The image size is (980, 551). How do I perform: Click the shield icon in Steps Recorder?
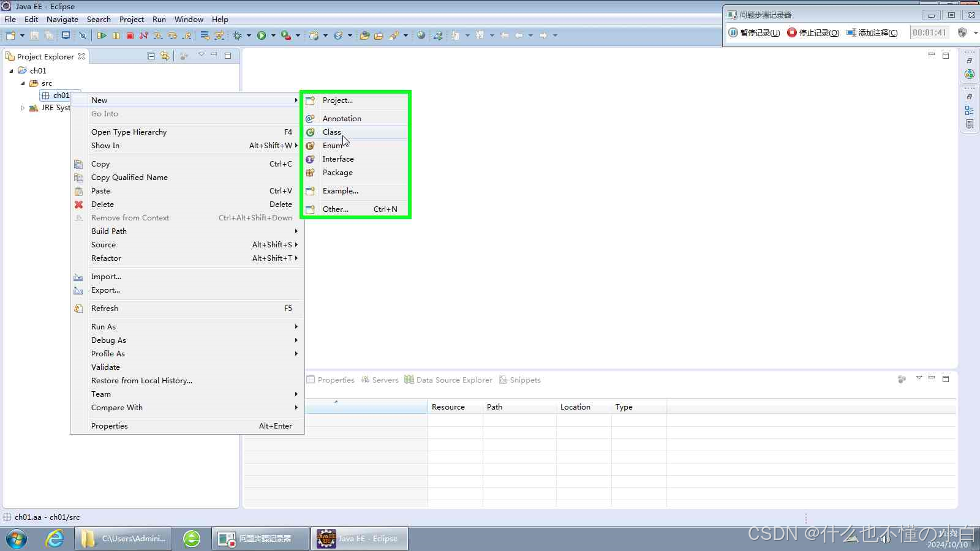click(x=962, y=32)
